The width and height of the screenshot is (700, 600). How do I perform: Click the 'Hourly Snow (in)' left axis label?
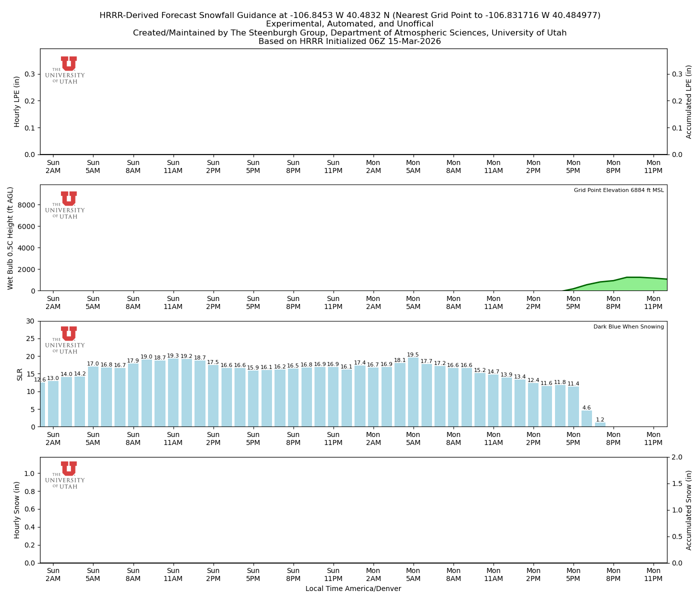17,510
